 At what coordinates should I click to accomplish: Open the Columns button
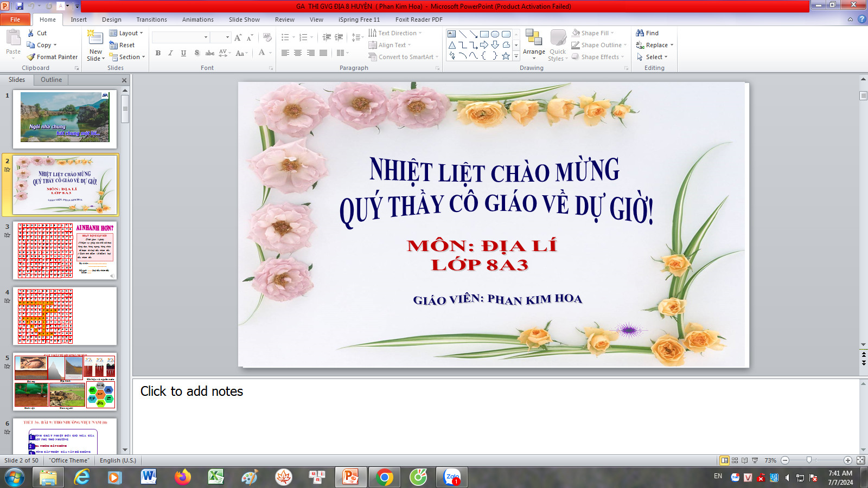point(342,53)
